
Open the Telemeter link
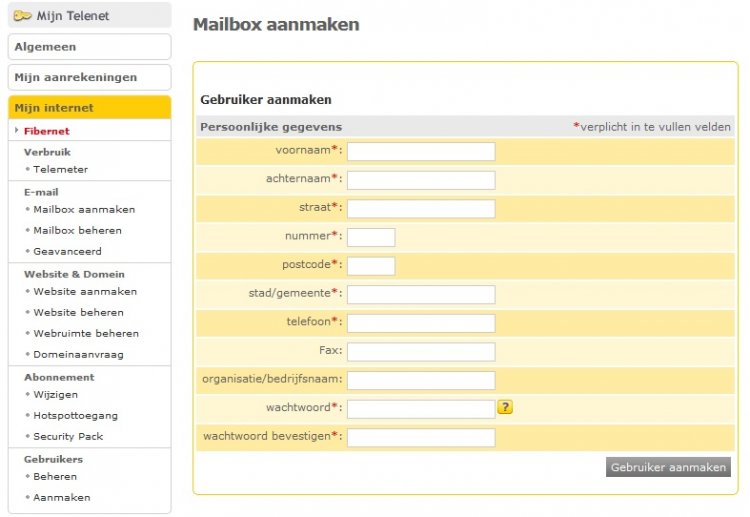point(60,169)
